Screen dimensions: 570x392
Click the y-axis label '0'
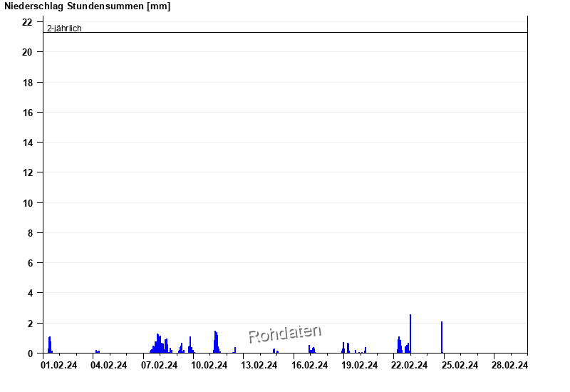point(30,354)
